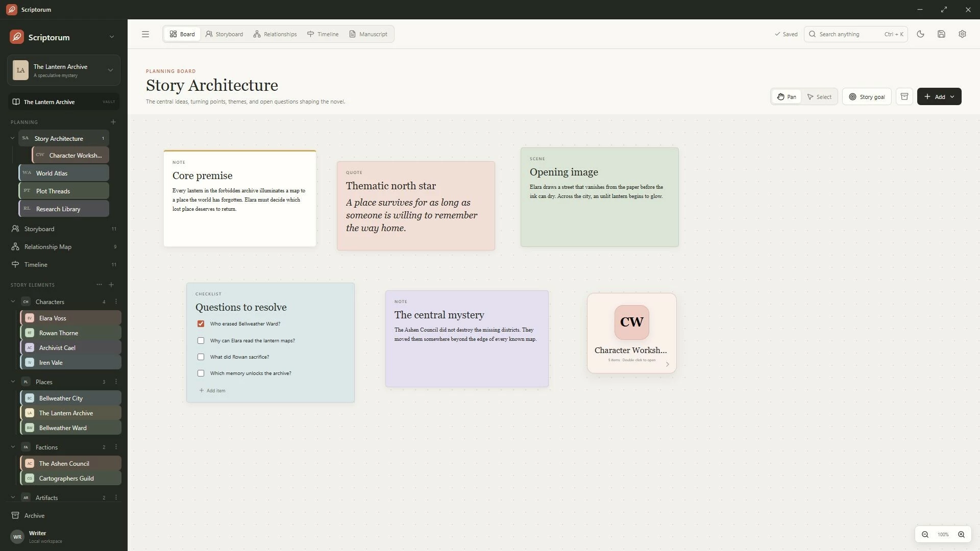The width and height of the screenshot is (980, 551).
Task: Open Characters group options menu
Action: tap(116, 302)
